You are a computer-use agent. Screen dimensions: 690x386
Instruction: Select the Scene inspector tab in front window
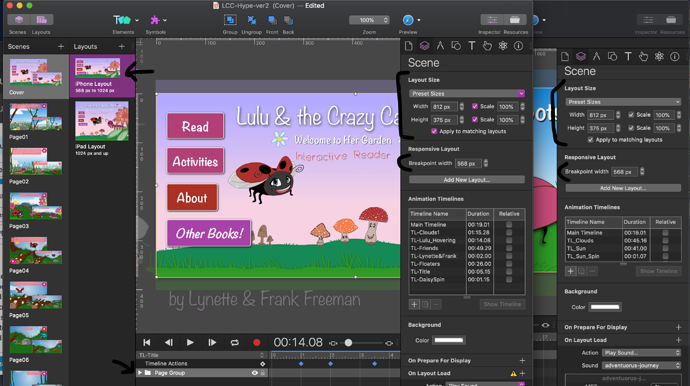[x=424, y=46]
